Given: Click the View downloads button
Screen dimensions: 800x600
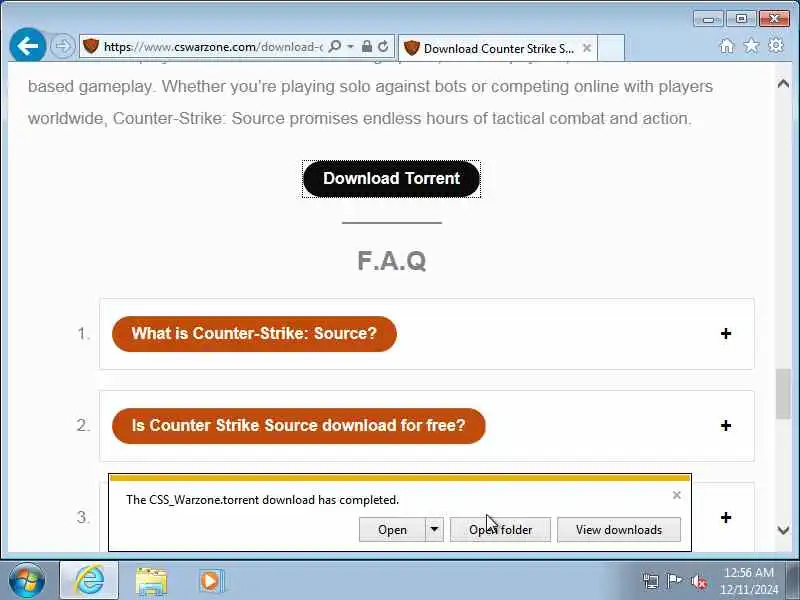Looking at the screenshot, I should [x=619, y=530].
